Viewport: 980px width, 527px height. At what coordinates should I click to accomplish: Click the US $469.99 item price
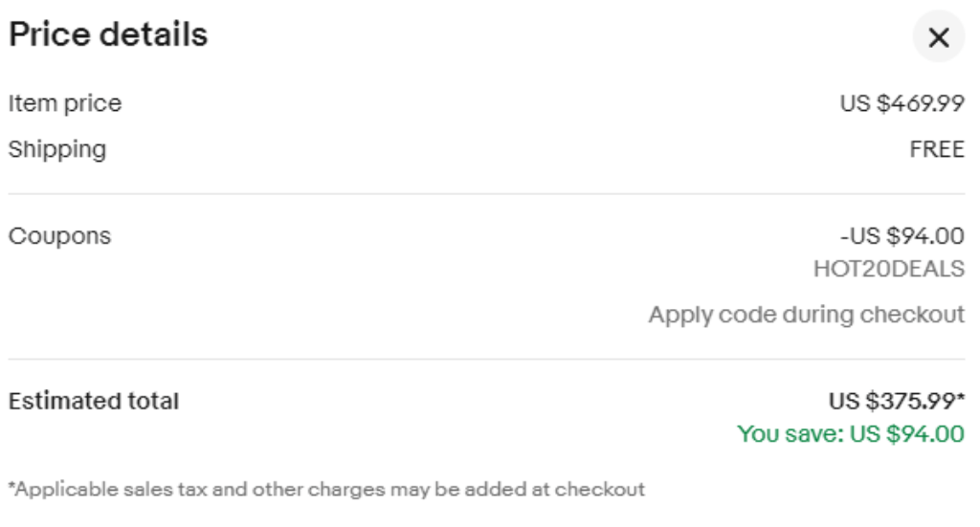point(902,103)
